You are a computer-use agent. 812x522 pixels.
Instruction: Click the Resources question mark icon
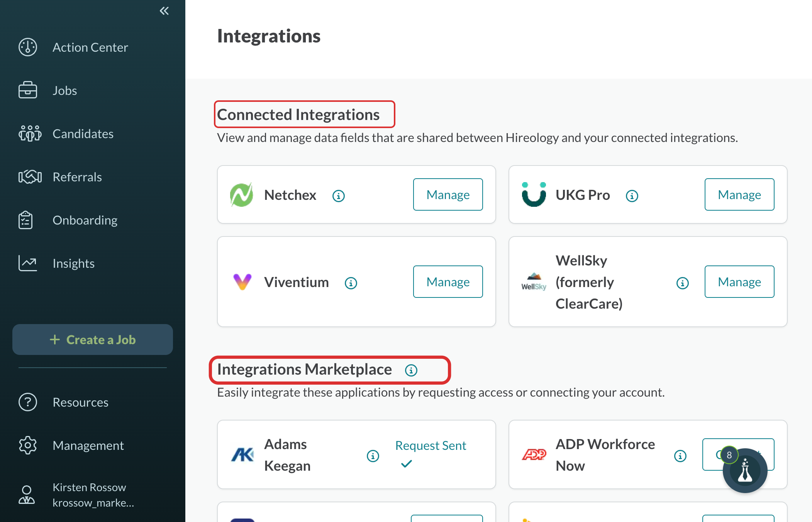tap(28, 402)
